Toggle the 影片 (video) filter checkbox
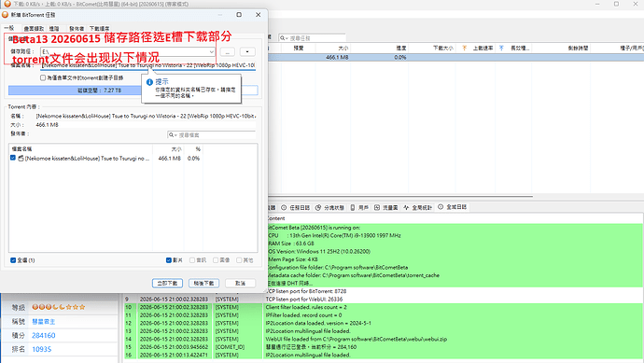The image size is (644, 363). click(x=168, y=260)
